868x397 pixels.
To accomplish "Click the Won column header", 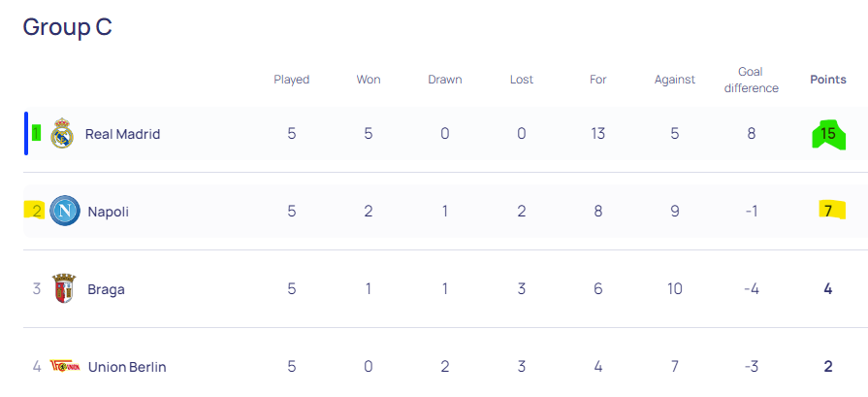I will pyautogui.click(x=369, y=80).
